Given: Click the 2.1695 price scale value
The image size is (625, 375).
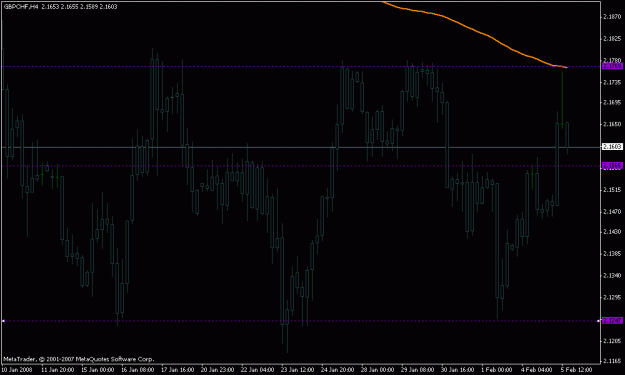Looking at the screenshot, I should pos(612,102).
